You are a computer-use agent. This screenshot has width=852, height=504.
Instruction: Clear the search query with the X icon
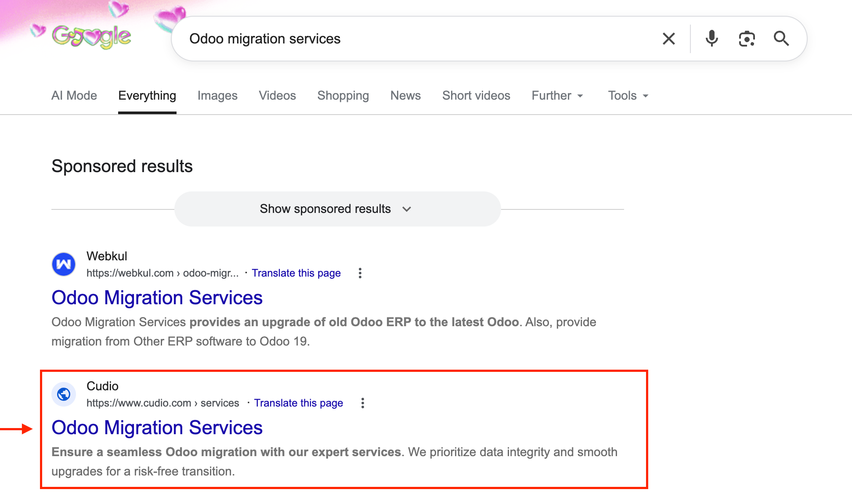click(x=668, y=39)
